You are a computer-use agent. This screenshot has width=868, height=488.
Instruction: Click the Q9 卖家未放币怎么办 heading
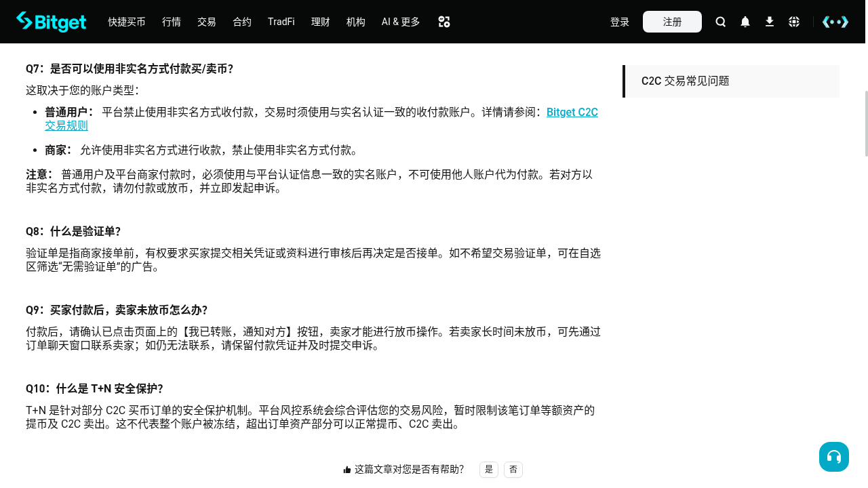[x=117, y=310]
